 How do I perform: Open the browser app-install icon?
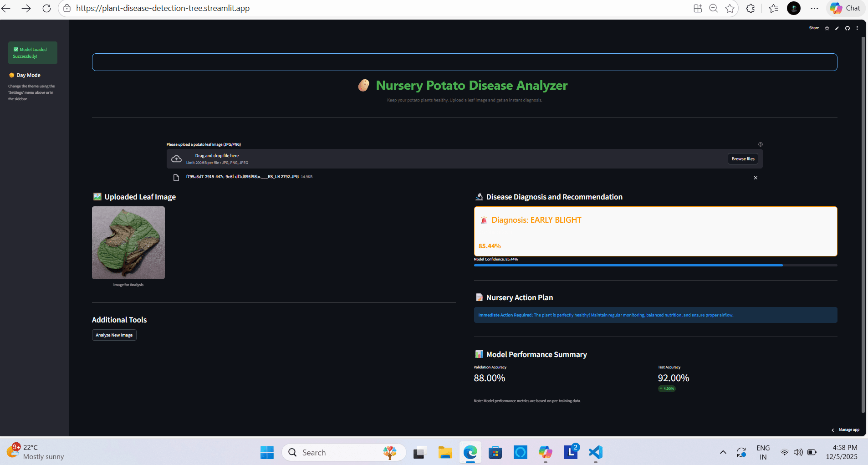698,8
